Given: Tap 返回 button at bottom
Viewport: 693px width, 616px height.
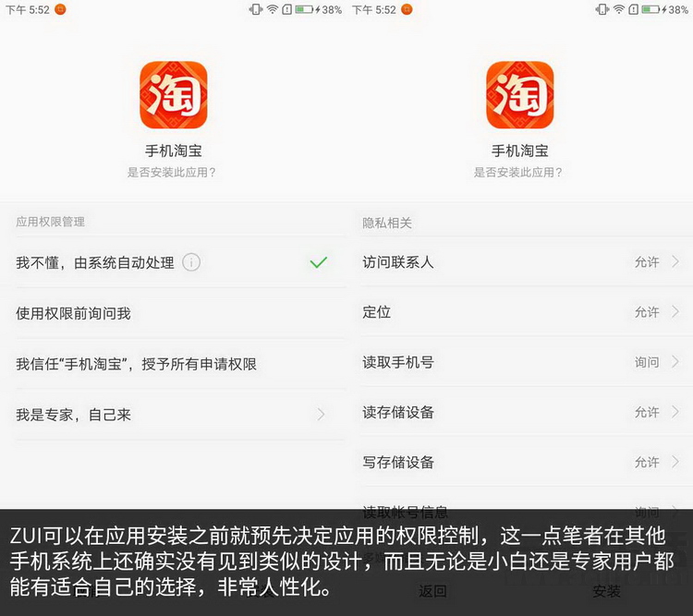Looking at the screenshot, I should 432,591.
